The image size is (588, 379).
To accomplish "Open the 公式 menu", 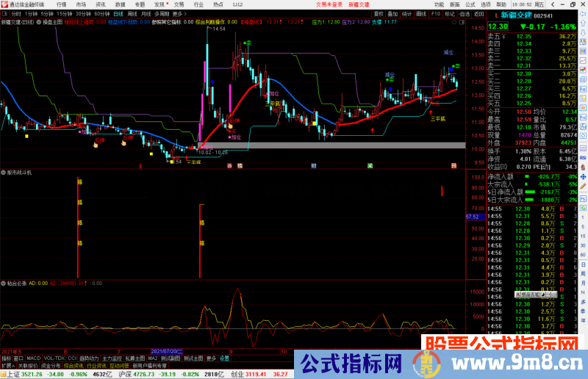I will [470, 4].
